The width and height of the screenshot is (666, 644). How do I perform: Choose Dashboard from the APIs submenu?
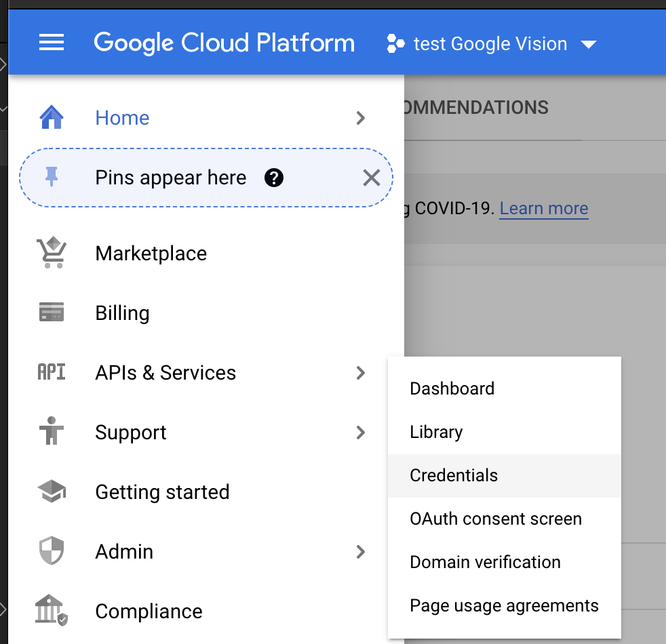(504, 388)
